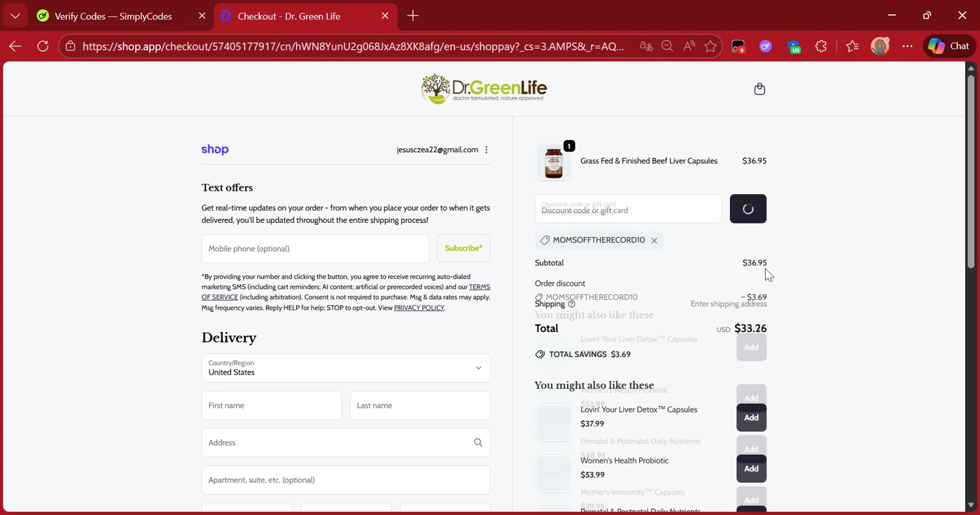Image resolution: width=980 pixels, height=515 pixels.
Task: Click the zoom magnifier icon in address bar
Action: pos(667,46)
